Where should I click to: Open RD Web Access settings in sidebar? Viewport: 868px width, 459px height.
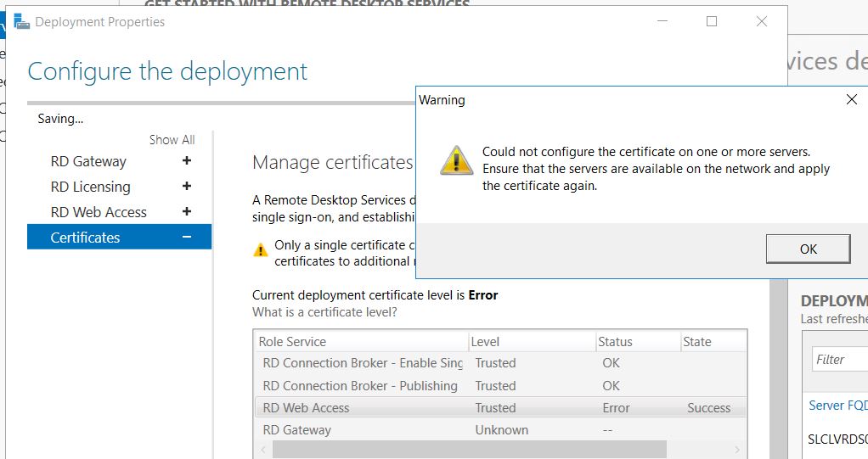99,212
